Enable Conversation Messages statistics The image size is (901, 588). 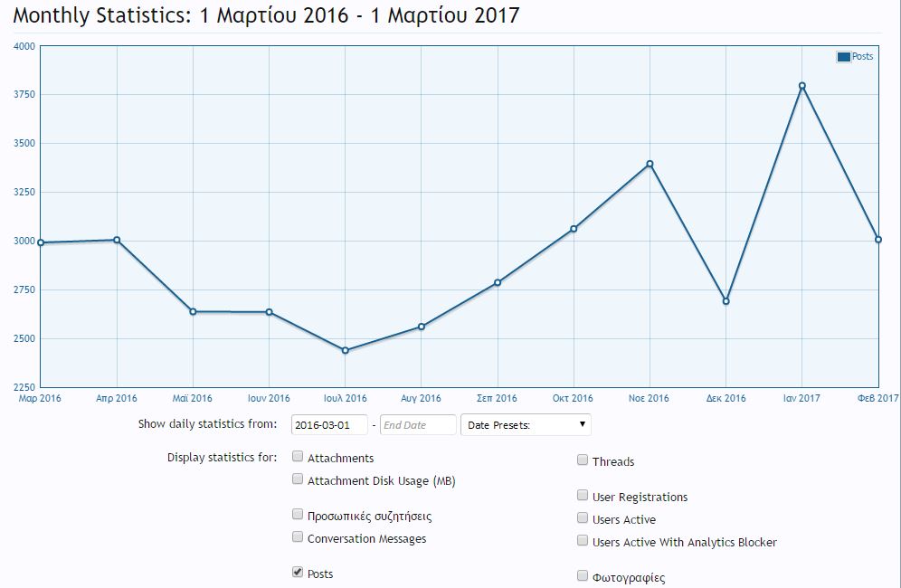tap(298, 537)
